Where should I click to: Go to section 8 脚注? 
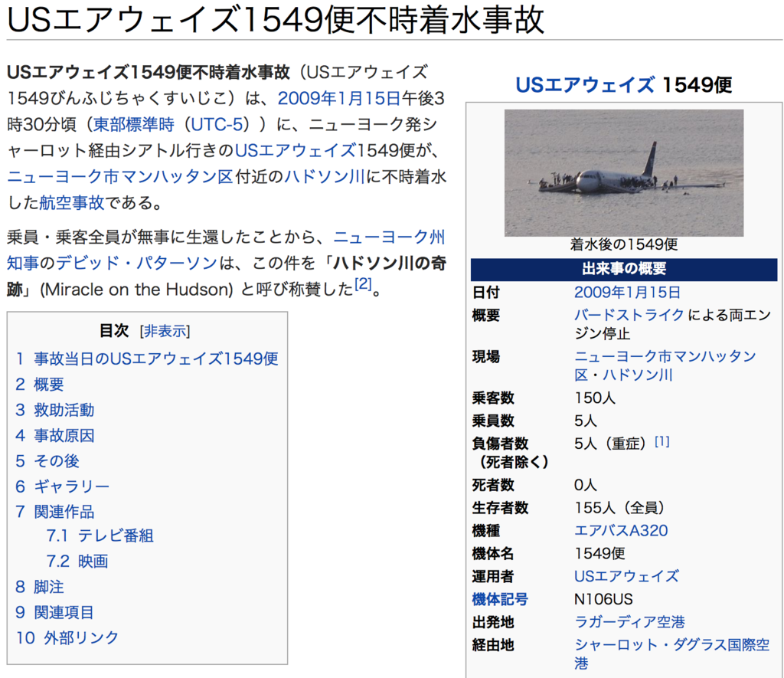click(x=40, y=587)
